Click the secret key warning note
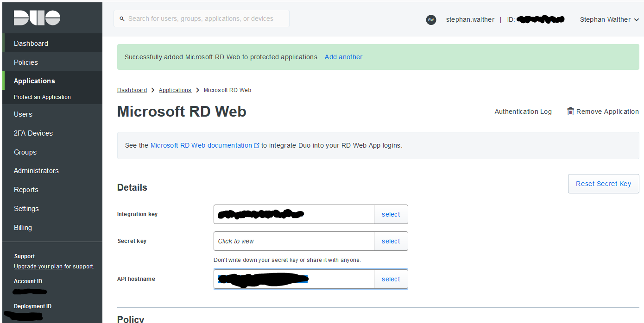644x323 pixels. [x=287, y=260]
